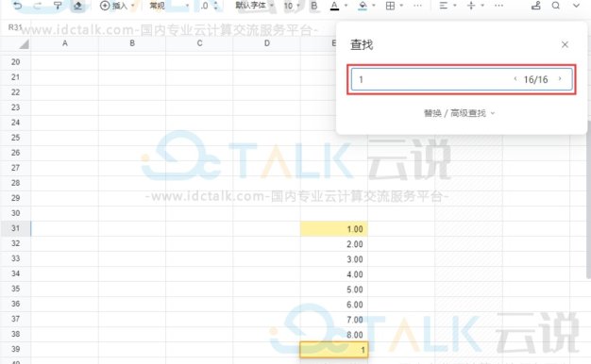Collapse the toolbar with the chevron
Image resolution: width=591 pixels, height=364 pixels.
point(576,6)
